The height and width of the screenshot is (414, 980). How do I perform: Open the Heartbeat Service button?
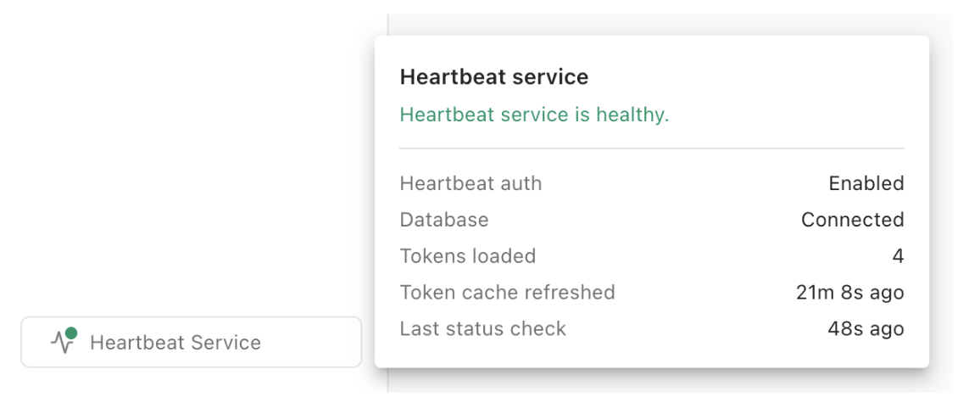(192, 342)
